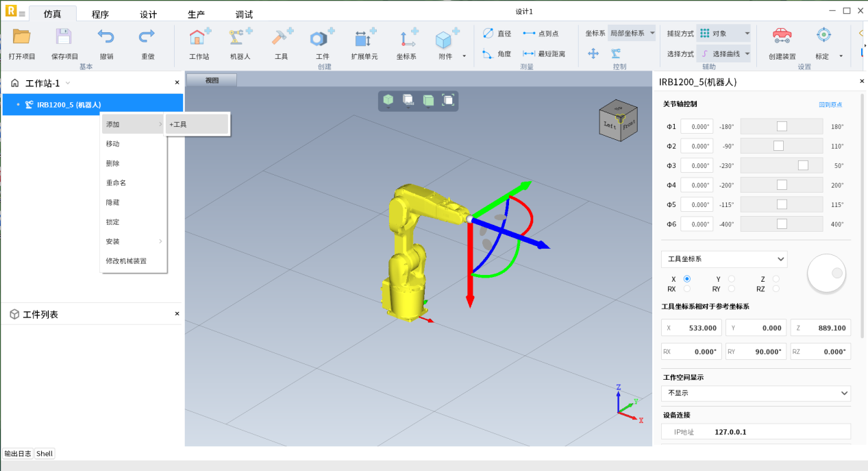Select the Z axis radio button
The width and height of the screenshot is (868, 471).
pyautogui.click(x=776, y=279)
